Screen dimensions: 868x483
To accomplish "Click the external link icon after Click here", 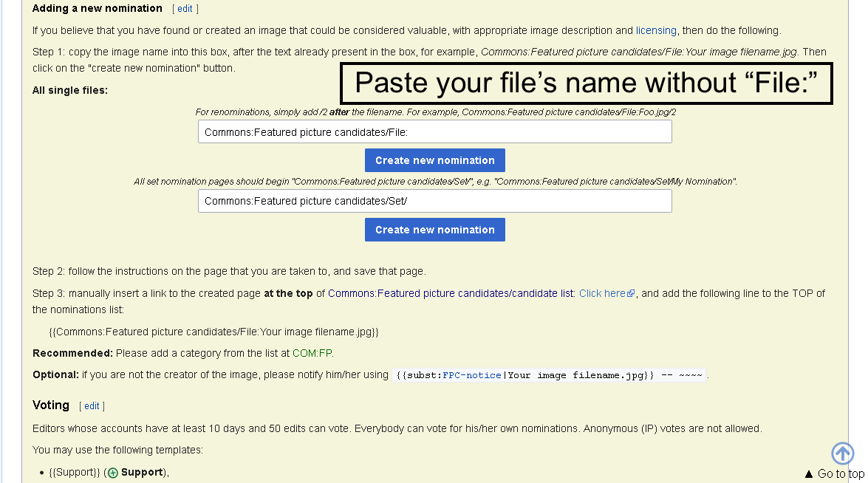I will (631, 294).
